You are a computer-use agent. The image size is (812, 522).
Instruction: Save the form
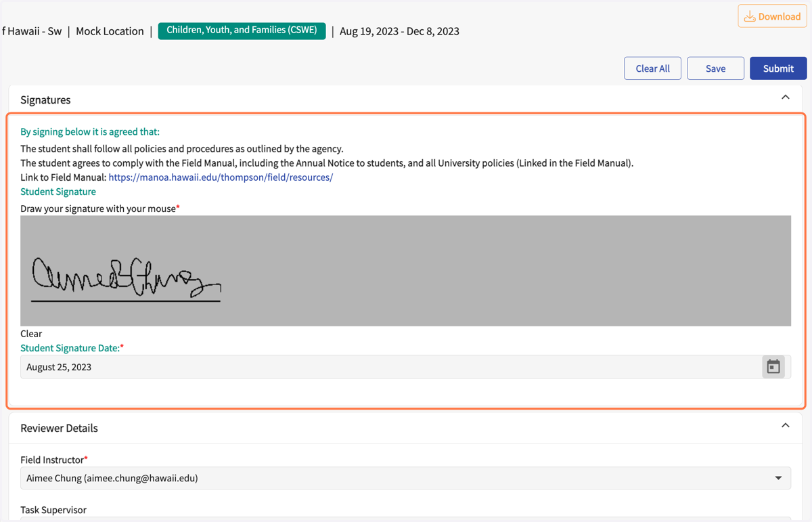715,68
